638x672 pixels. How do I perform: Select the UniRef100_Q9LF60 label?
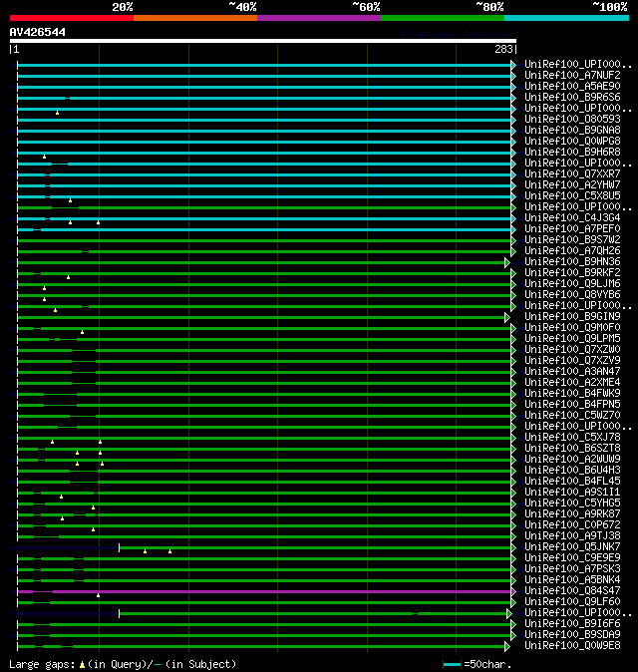click(572, 602)
